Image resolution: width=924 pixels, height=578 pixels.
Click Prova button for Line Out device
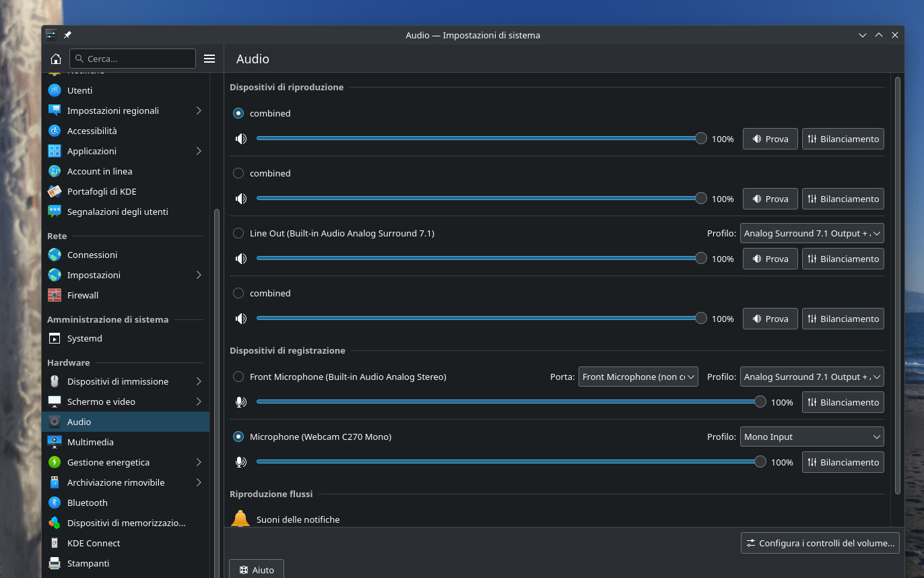770,259
